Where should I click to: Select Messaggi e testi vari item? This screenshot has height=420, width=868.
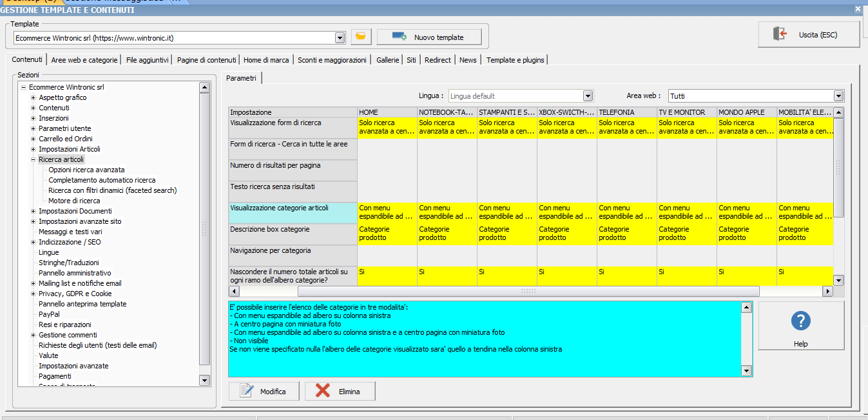[70, 232]
